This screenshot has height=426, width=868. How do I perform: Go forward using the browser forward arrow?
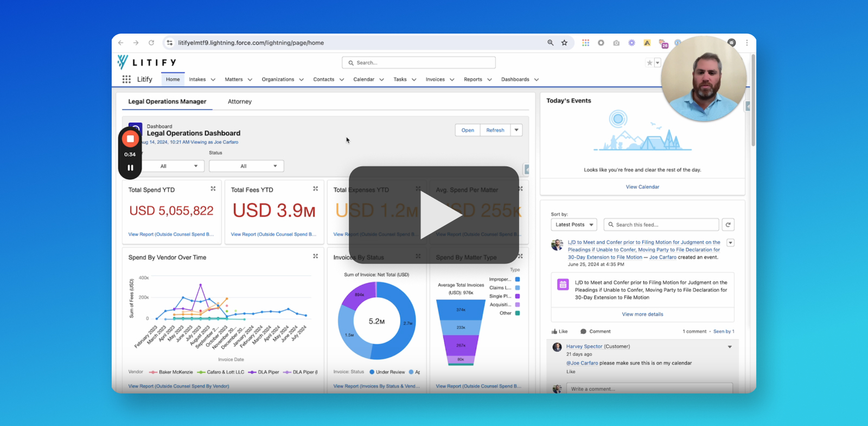[136, 43]
